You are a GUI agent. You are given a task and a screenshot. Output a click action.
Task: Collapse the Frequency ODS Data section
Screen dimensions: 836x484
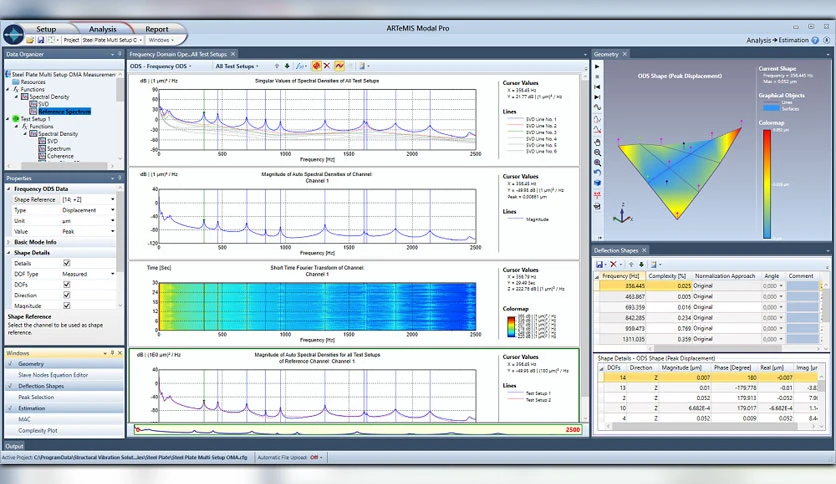point(9,189)
